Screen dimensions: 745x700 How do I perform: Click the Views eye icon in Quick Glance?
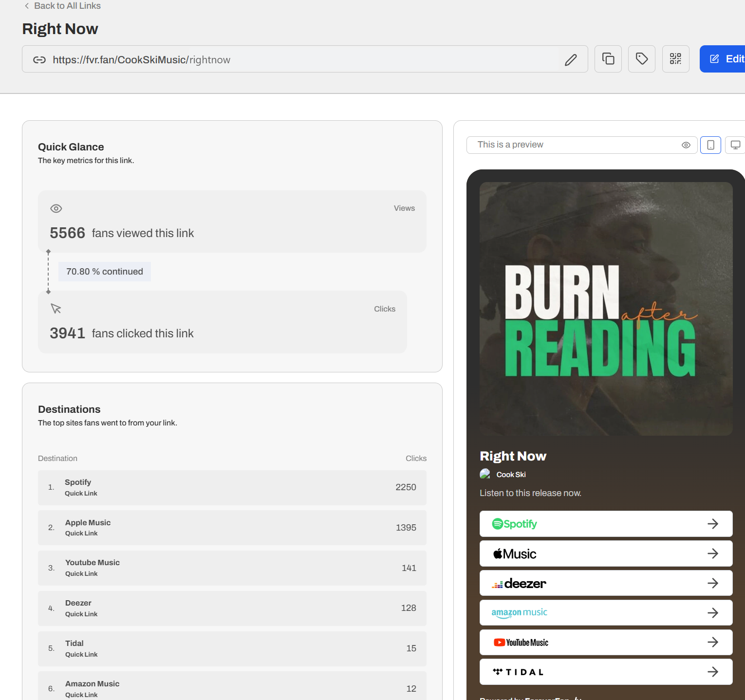click(x=56, y=208)
